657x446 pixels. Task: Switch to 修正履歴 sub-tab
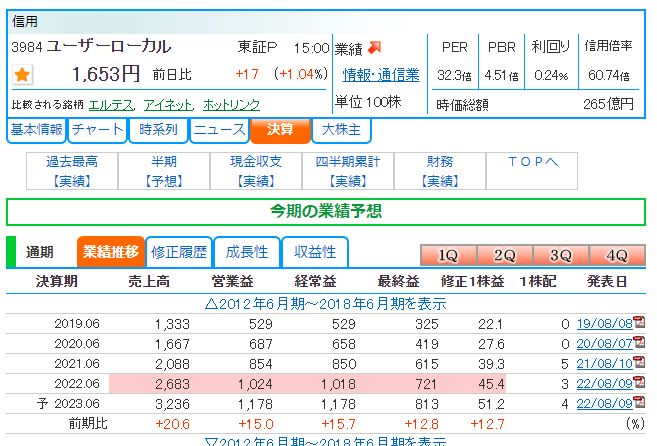[x=179, y=252]
